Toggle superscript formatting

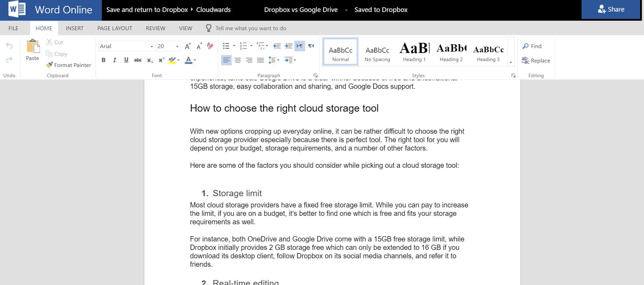pos(161,60)
